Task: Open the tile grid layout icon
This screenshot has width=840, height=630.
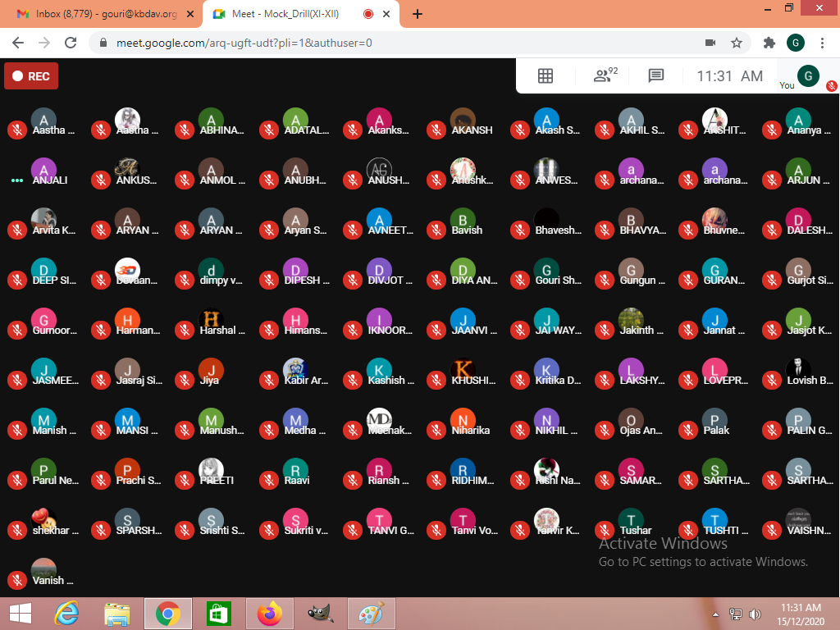Action: [x=546, y=76]
